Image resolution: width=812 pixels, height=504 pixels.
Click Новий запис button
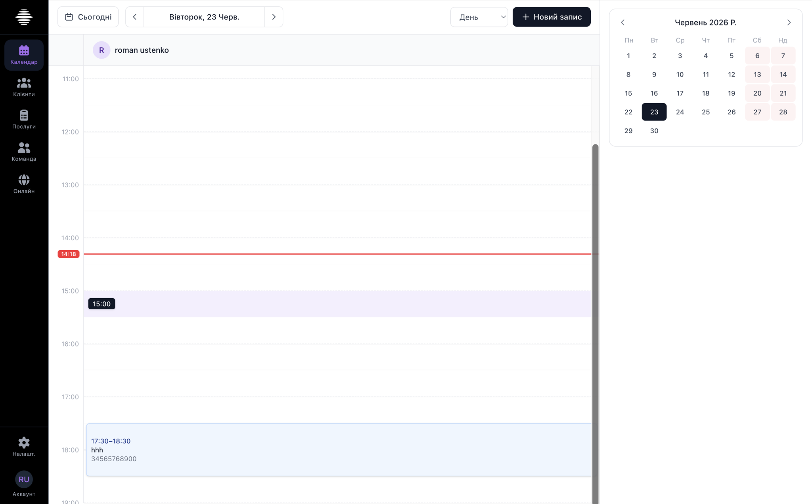(552, 17)
